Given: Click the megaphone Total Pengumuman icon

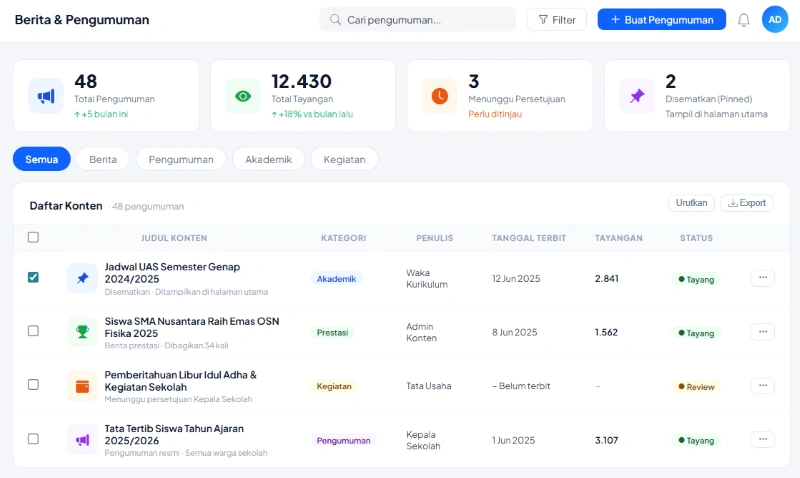Looking at the screenshot, I should tap(45, 96).
